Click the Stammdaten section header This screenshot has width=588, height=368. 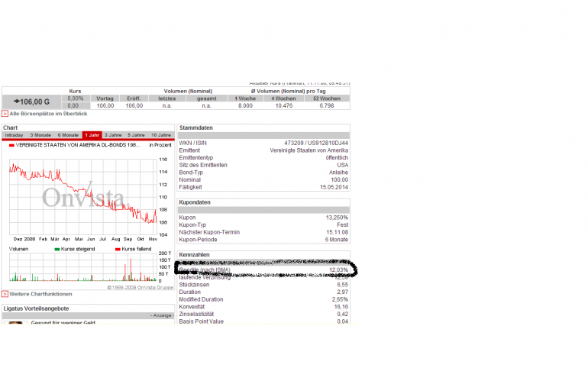196,128
